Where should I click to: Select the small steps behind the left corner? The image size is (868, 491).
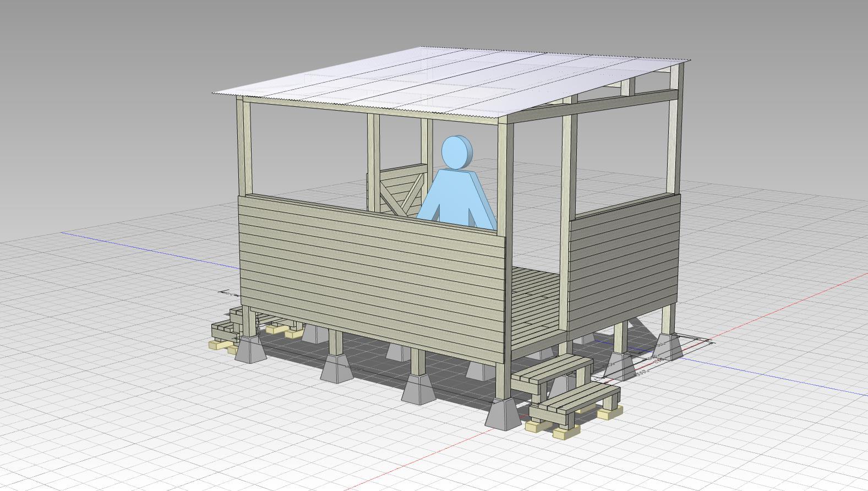point(226,330)
